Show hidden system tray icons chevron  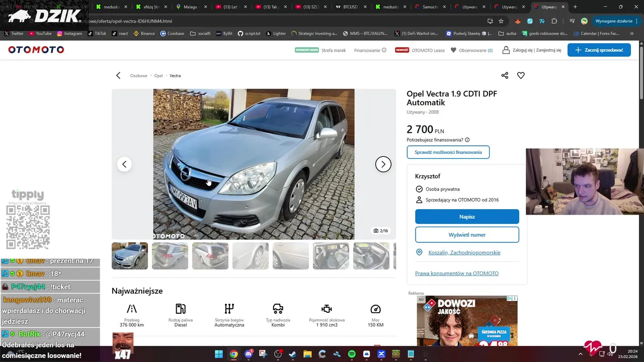click(x=581, y=354)
